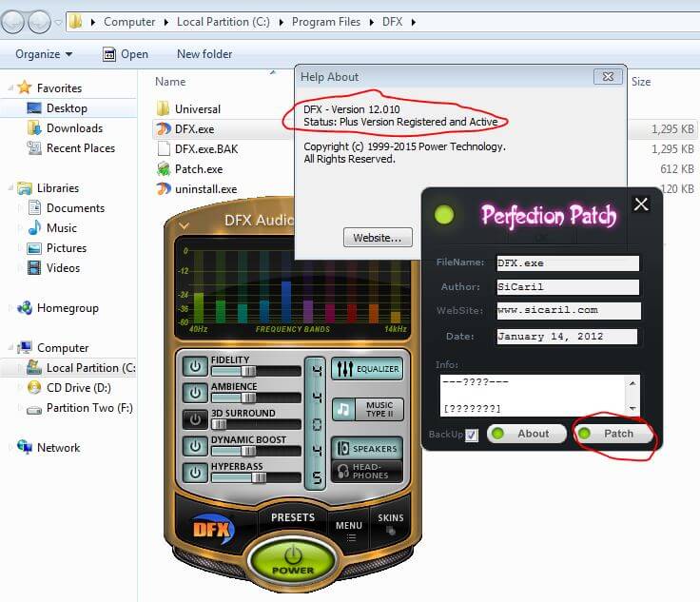Select Local Partition (C:) tree item

pos(80,368)
